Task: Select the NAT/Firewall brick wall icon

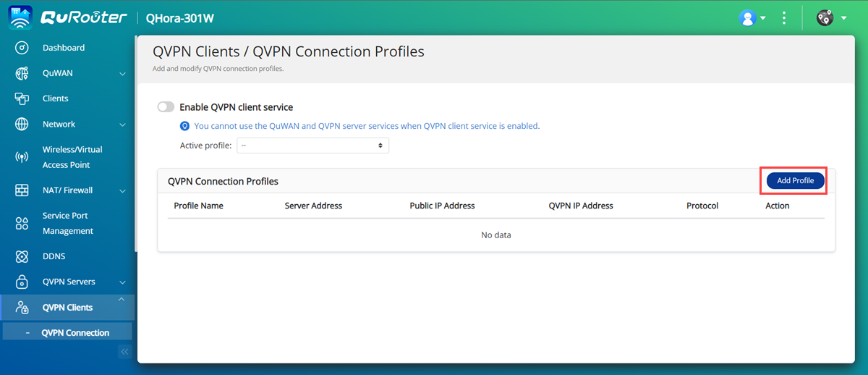Action: (x=22, y=190)
